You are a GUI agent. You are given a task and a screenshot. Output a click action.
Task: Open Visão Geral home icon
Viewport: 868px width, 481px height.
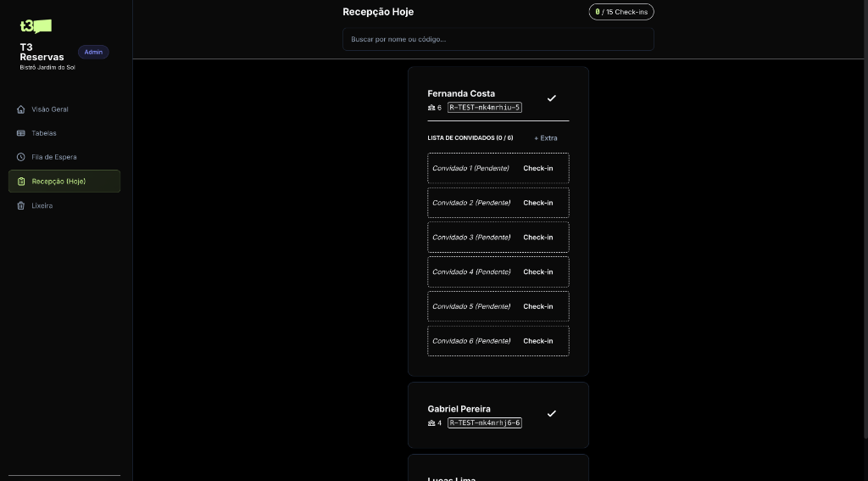coord(21,109)
